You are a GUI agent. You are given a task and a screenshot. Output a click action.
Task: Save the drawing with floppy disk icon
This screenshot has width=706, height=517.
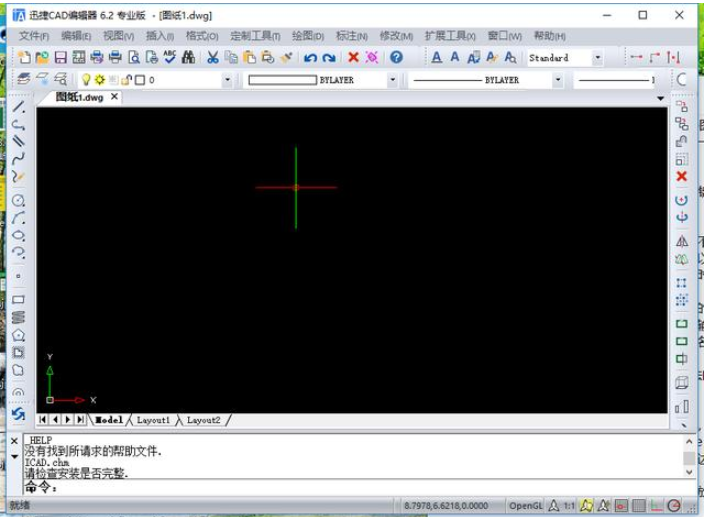(60, 57)
